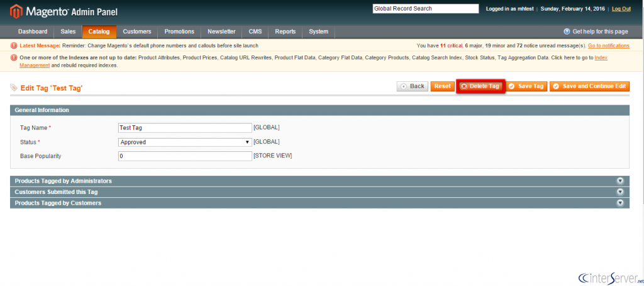
Task: Click the tag icon beside Edit Tag
Action: [x=14, y=88]
